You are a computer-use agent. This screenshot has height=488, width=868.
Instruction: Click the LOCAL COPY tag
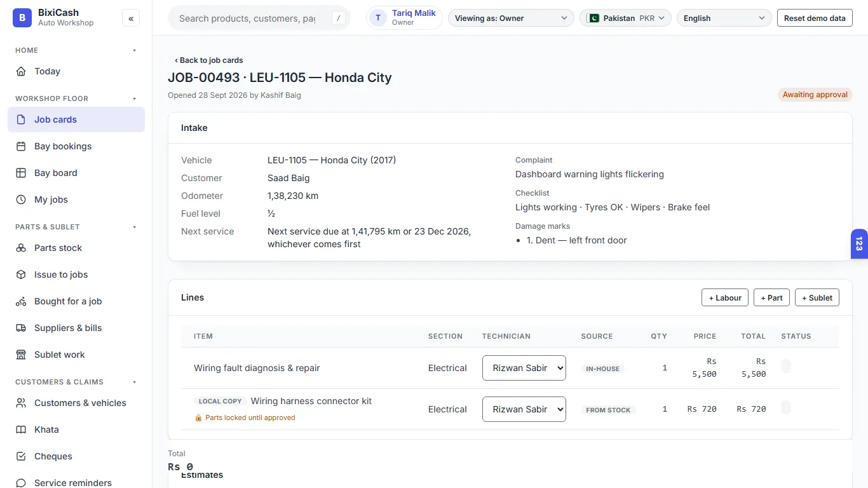[220, 401]
